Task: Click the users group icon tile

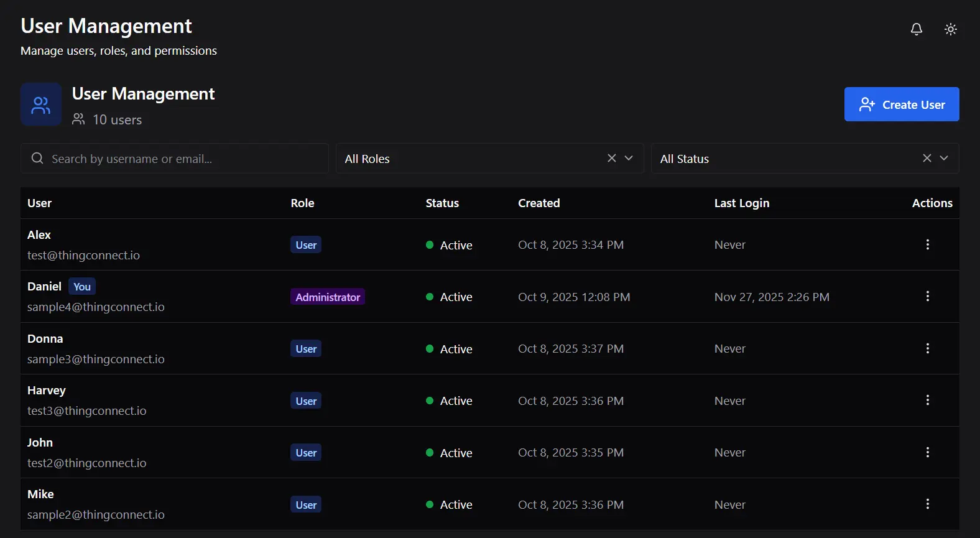Action: point(41,104)
